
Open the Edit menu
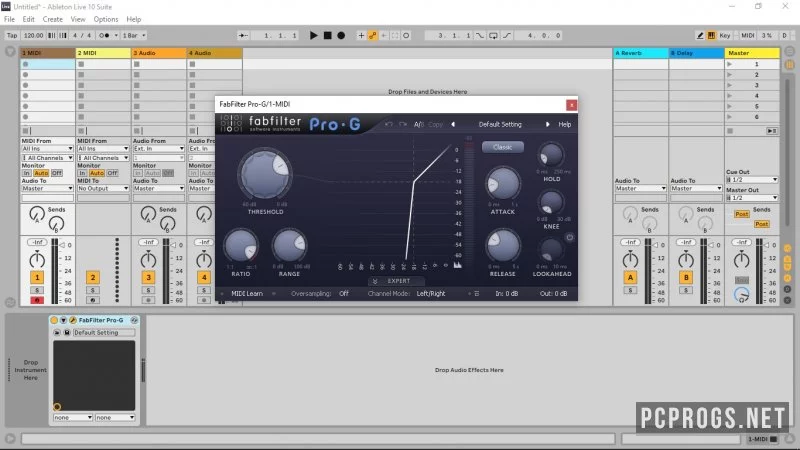[x=29, y=19]
